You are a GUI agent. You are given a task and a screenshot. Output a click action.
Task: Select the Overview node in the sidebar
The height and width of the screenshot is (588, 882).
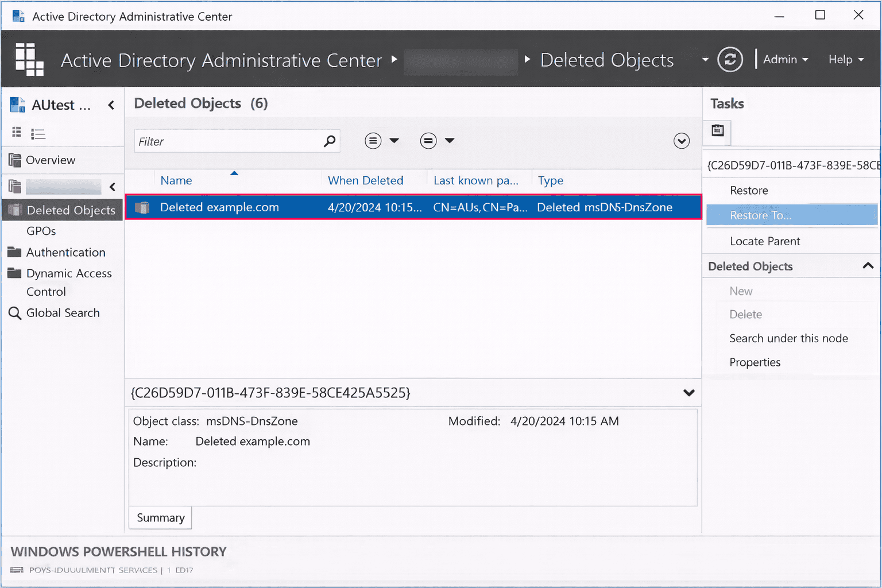click(x=49, y=160)
